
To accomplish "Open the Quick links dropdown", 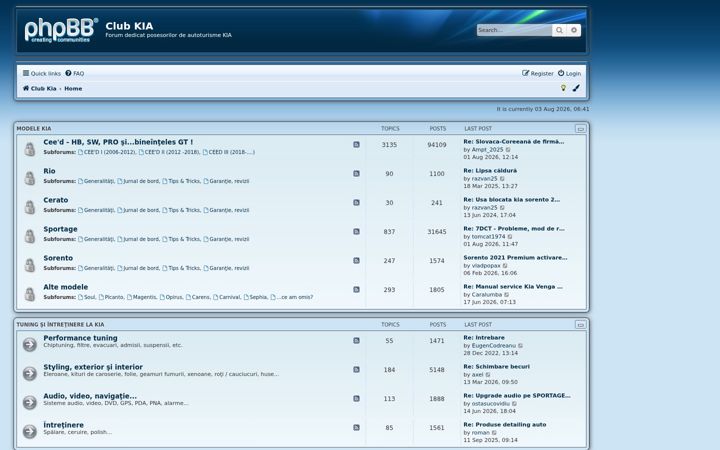I will pos(42,73).
